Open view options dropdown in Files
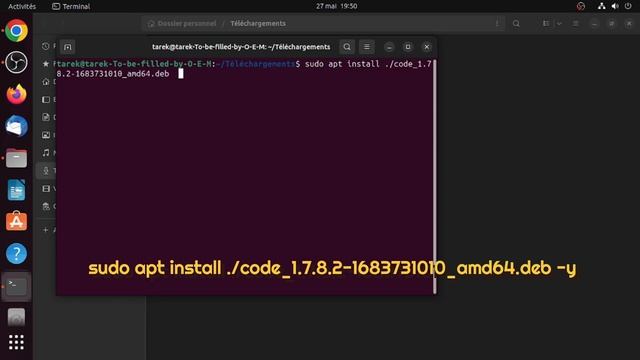 coord(559,23)
